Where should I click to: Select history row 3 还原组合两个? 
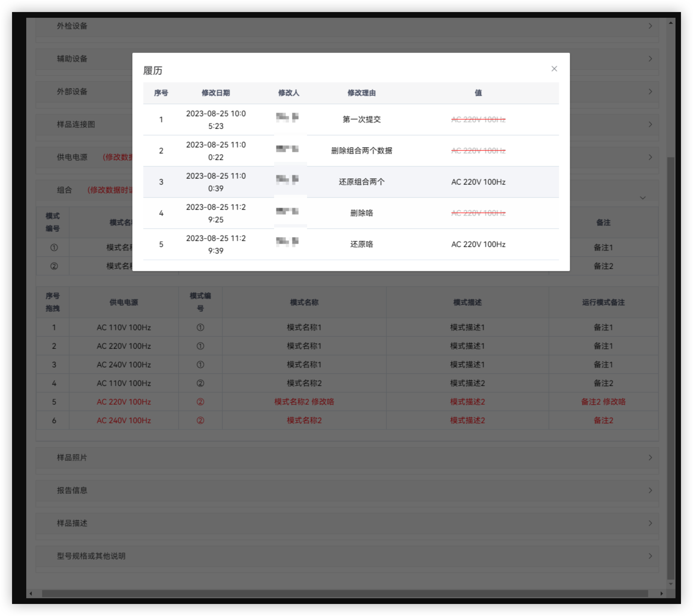click(x=362, y=182)
